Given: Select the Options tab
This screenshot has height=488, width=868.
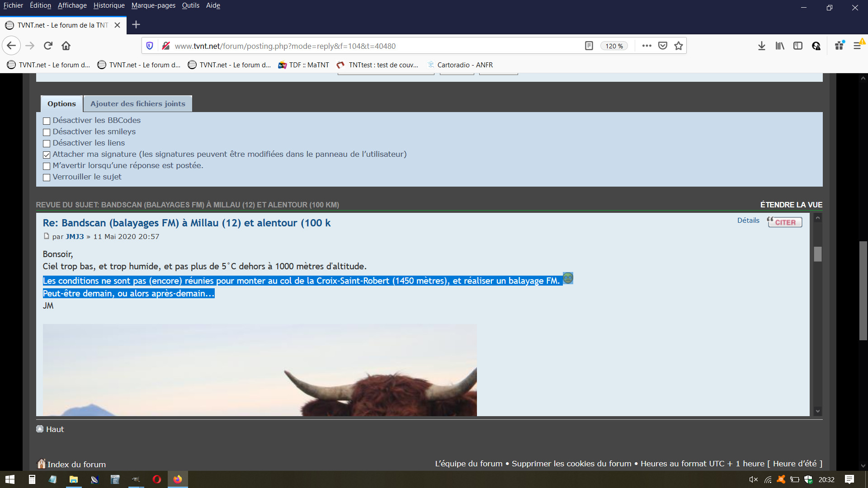Looking at the screenshot, I should click(61, 103).
